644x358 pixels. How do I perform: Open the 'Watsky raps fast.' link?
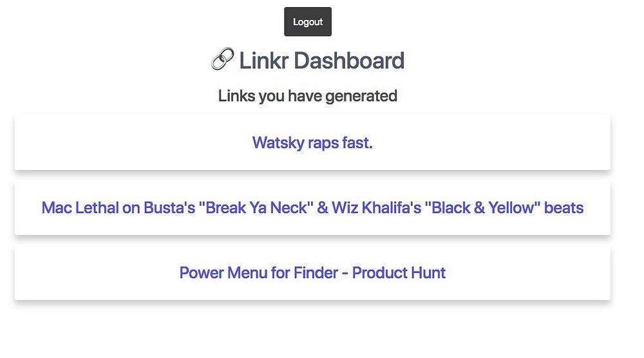click(x=312, y=142)
